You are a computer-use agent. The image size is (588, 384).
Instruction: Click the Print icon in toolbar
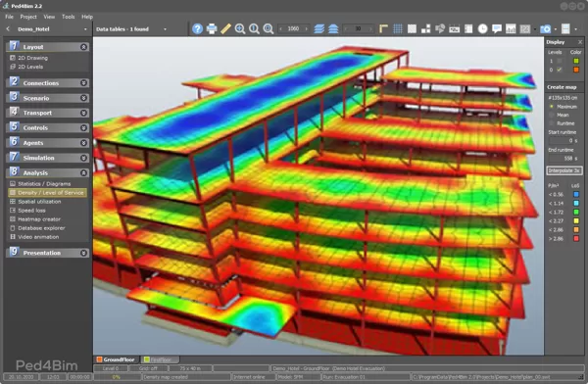(x=212, y=28)
